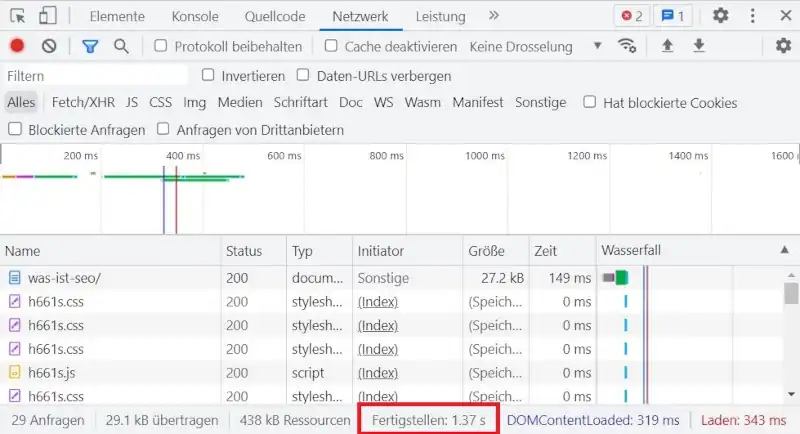Open DevTools main settings gear
The image size is (800, 434).
click(720, 15)
